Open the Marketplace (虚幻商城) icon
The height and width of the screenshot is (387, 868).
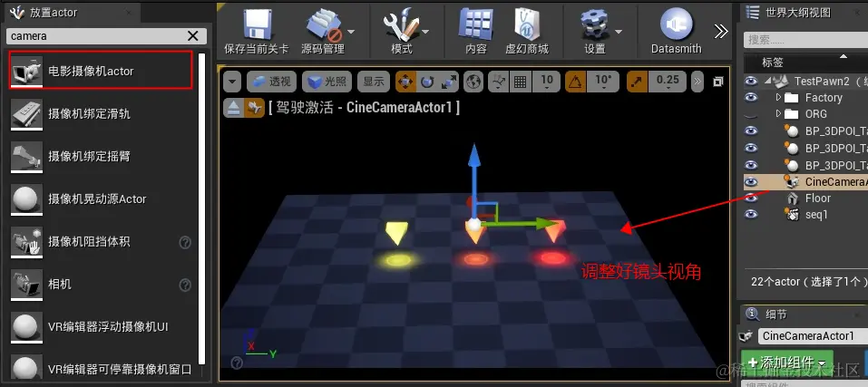526,24
